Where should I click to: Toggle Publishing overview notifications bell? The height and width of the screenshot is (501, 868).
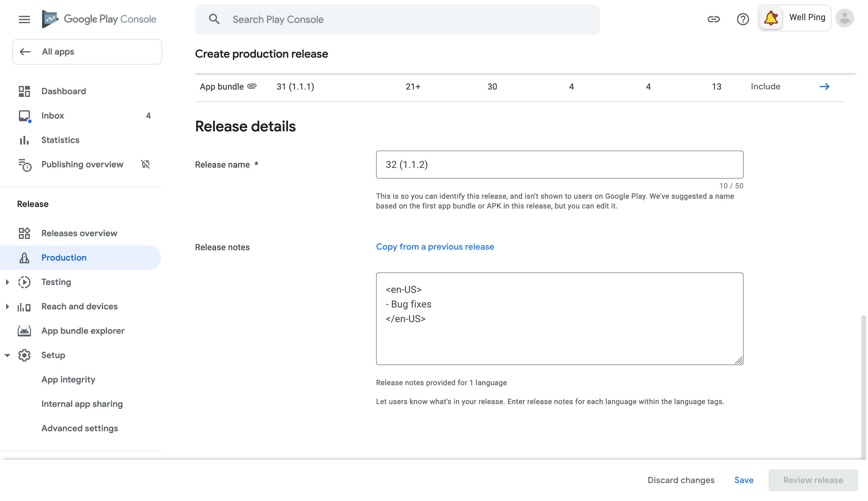(145, 164)
